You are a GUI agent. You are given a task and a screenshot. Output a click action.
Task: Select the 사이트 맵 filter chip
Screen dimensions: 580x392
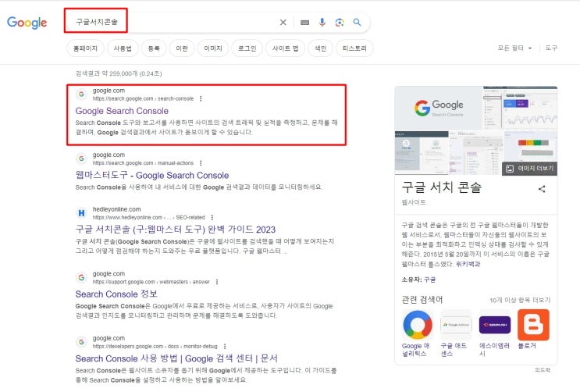(x=285, y=48)
